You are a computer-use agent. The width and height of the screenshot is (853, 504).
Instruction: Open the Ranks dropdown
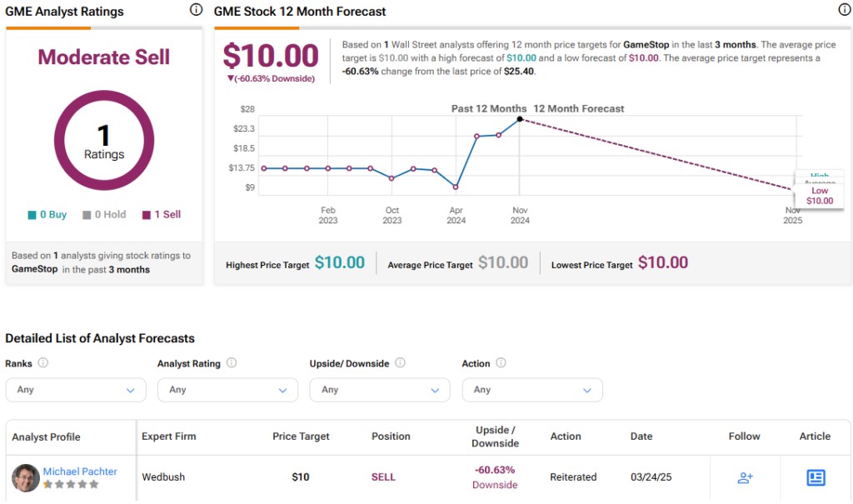click(x=76, y=390)
